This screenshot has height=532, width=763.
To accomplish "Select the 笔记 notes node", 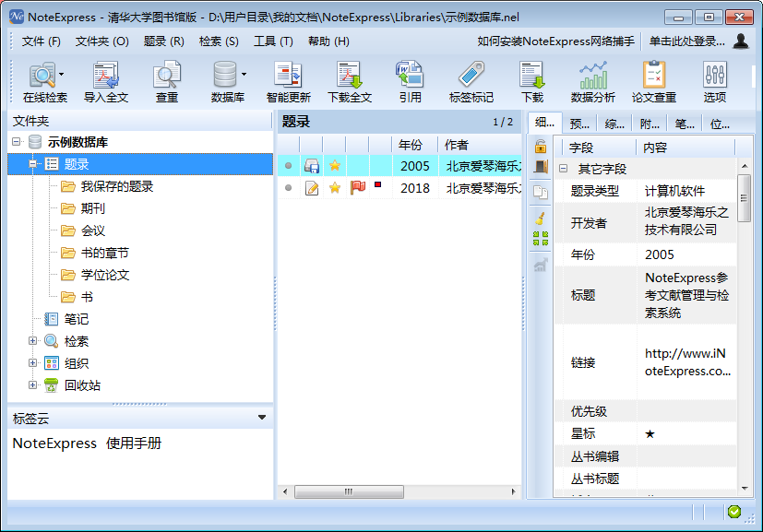I will click(77, 319).
